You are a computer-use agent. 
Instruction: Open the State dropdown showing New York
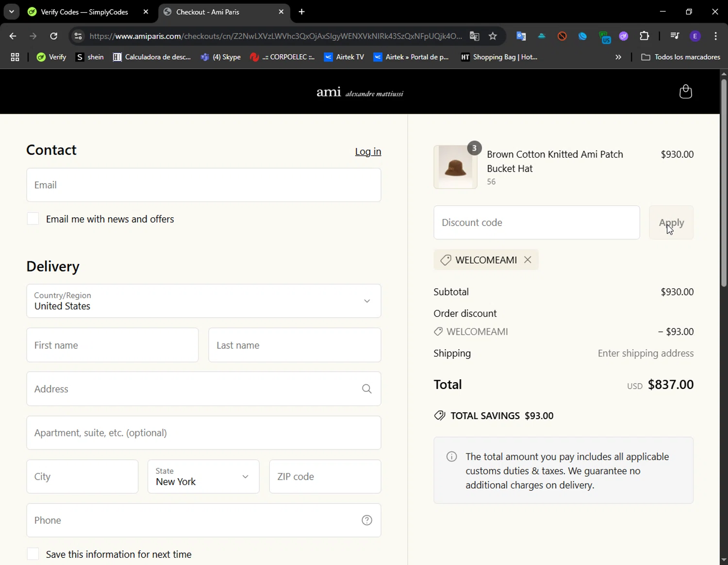203,477
